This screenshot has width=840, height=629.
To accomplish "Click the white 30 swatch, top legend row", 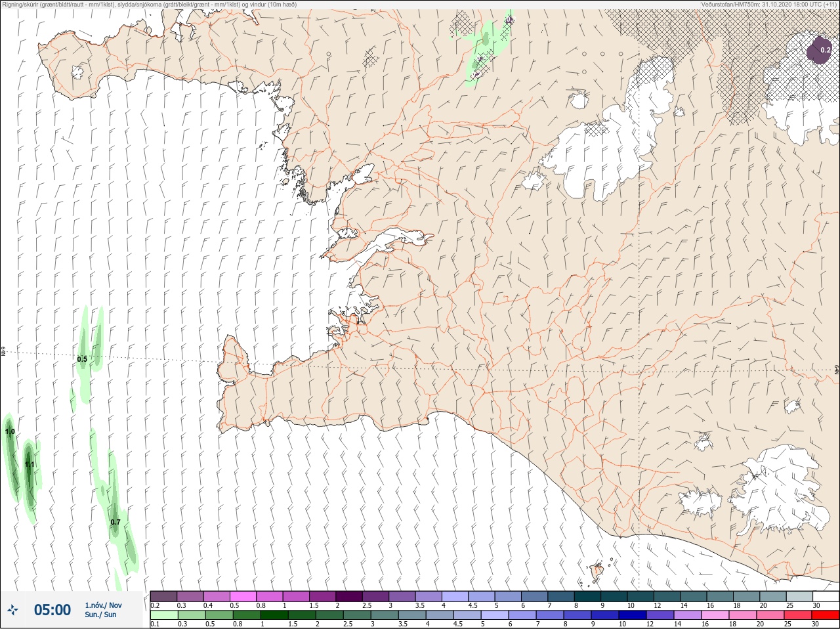I will click(826, 596).
